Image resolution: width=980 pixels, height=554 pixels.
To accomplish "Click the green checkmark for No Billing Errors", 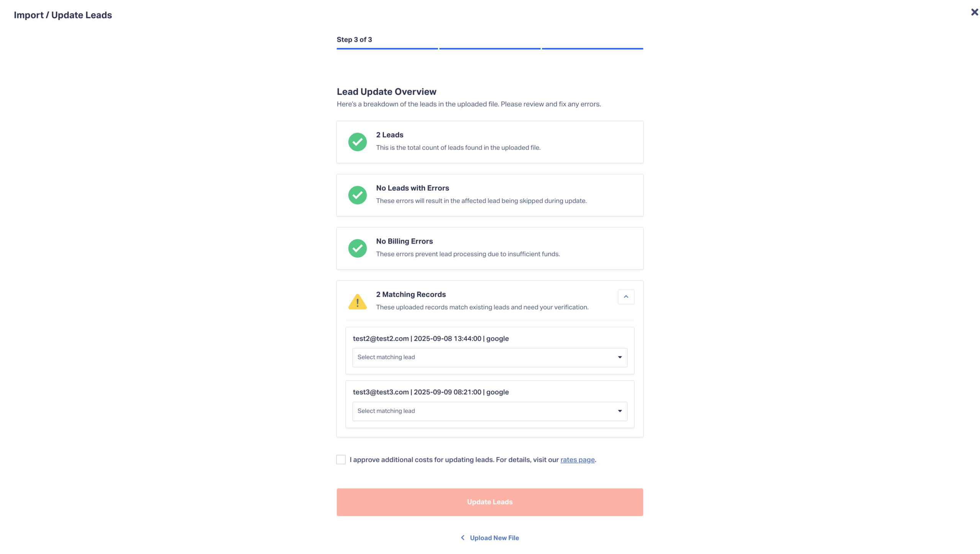I will [357, 248].
